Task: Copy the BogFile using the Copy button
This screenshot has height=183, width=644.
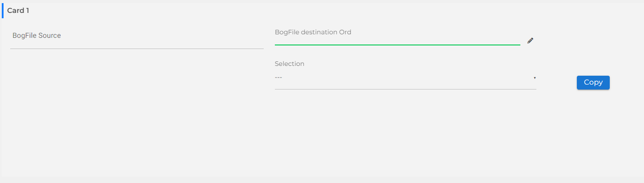Action: [x=593, y=82]
